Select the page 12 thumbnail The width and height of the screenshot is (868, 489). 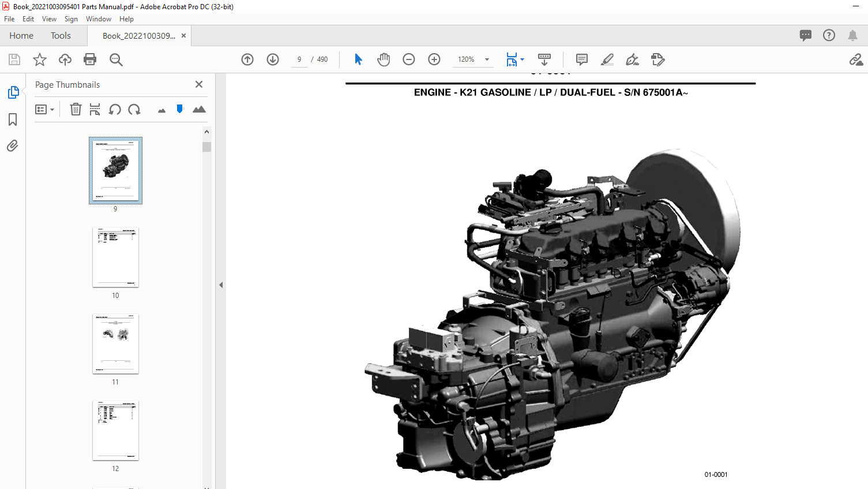pyautogui.click(x=115, y=431)
